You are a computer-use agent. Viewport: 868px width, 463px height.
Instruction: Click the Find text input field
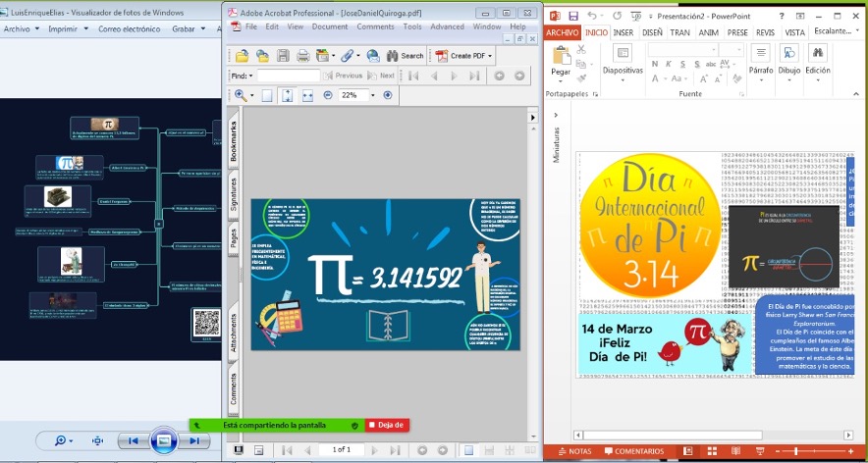(288, 76)
